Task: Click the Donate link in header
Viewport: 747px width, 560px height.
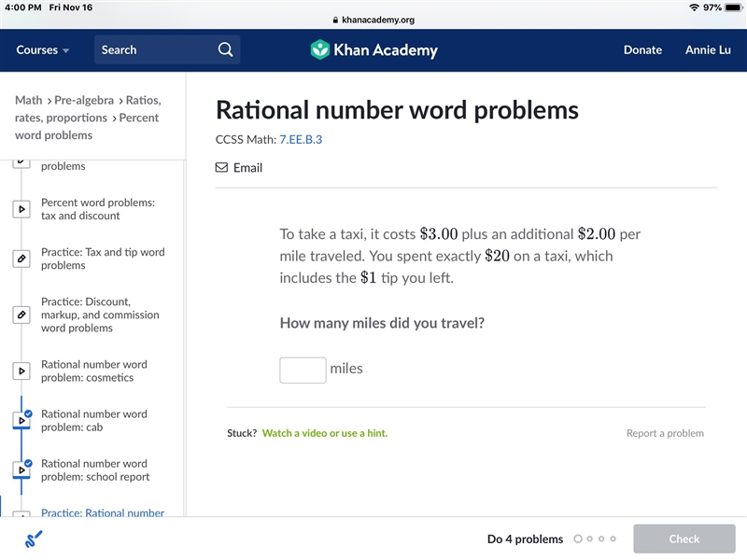Action: [642, 49]
